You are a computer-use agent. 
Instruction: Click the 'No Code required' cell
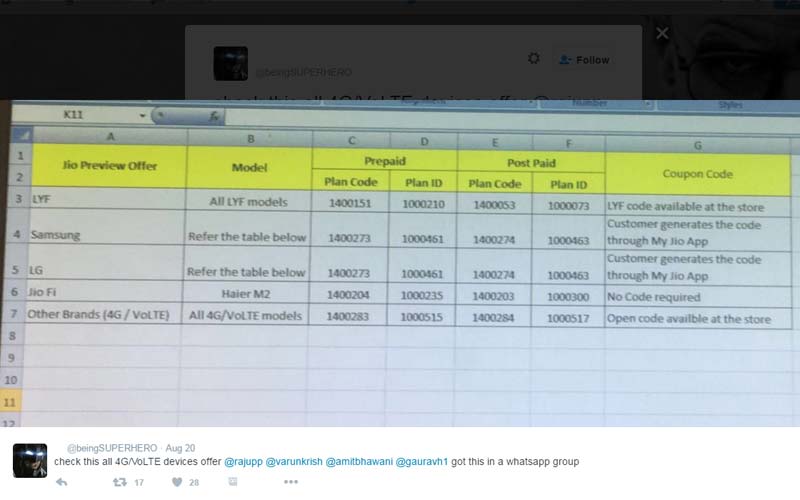698,297
